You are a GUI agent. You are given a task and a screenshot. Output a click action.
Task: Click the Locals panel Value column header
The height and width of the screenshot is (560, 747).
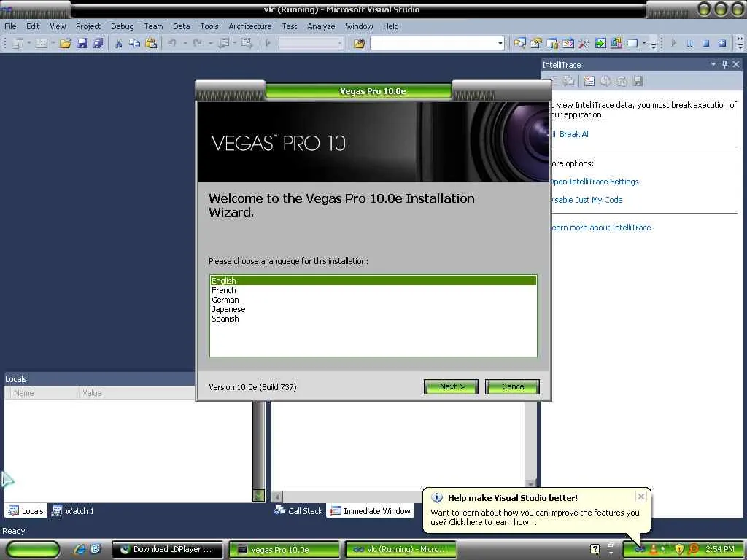point(136,393)
